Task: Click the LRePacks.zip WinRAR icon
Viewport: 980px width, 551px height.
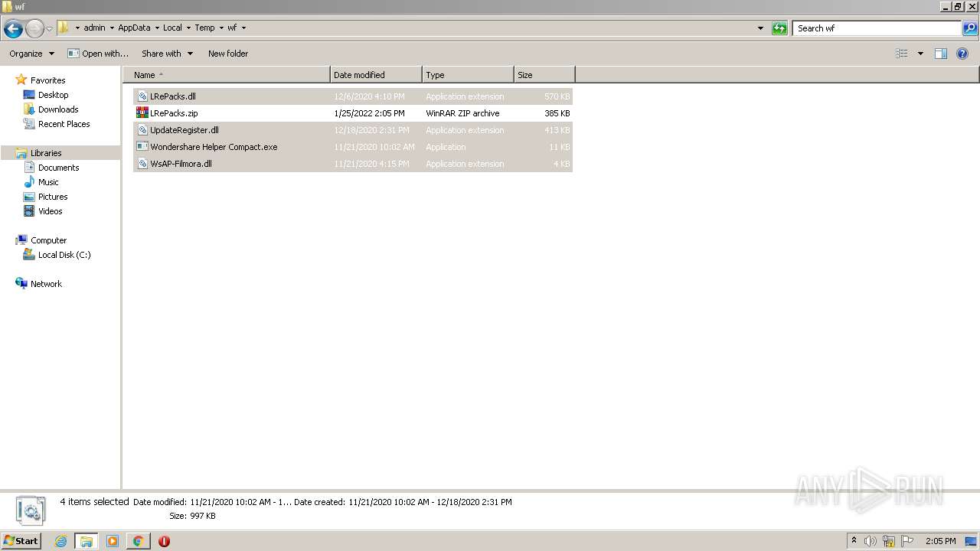Action: (x=142, y=113)
